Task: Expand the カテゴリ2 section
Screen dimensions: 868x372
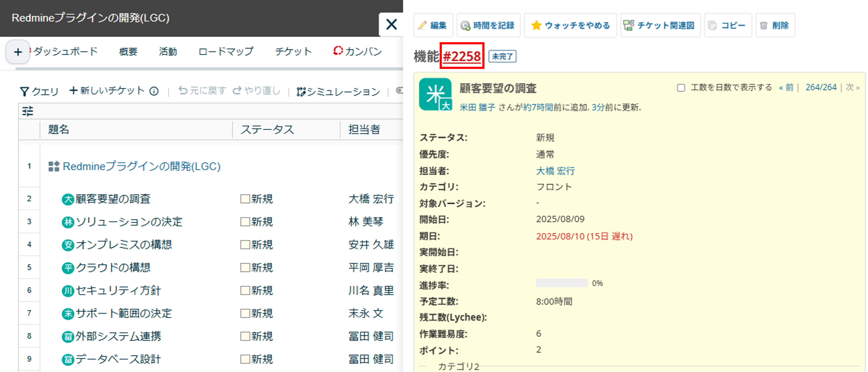Action: point(458,367)
